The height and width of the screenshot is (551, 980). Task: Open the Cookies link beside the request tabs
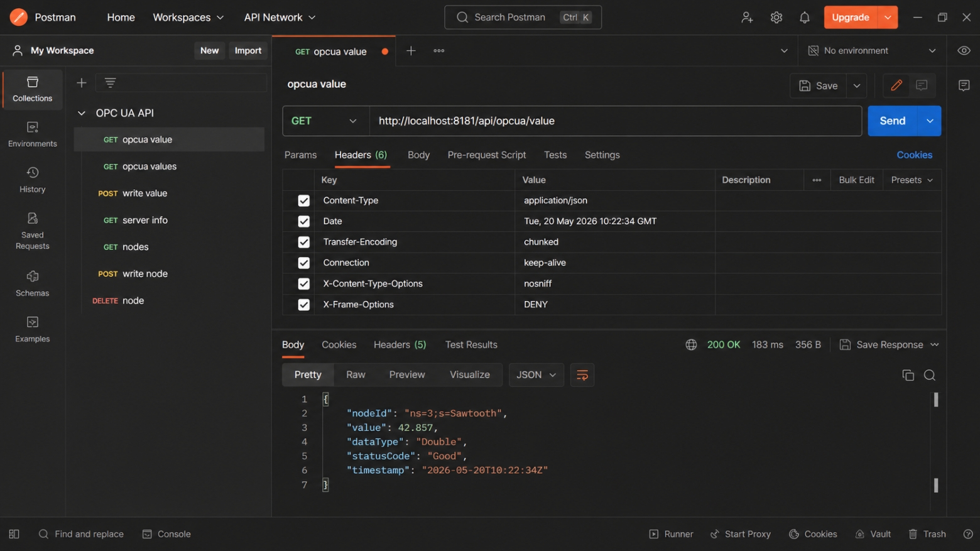point(914,155)
